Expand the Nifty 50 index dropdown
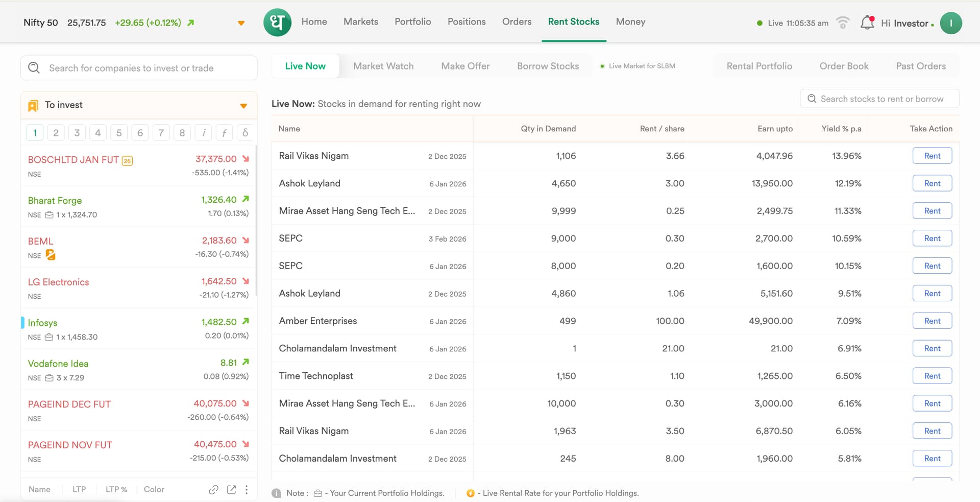This screenshot has height=502, width=980. (x=241, y=23)
